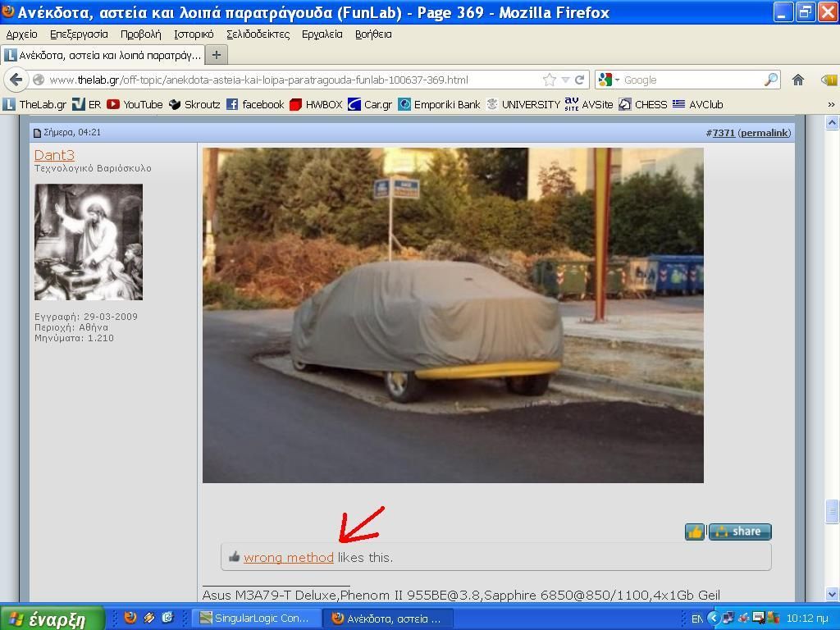Open the search engine selector dropdown

coord(609,80)
